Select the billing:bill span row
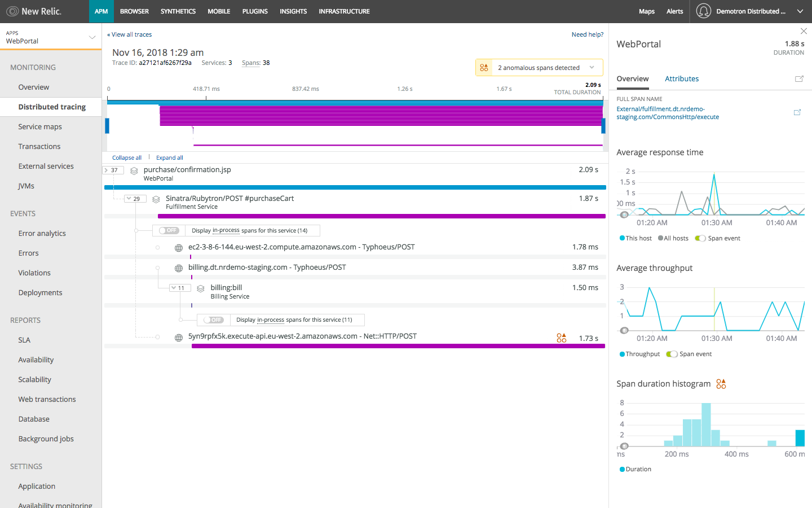Viewport: 812px width, 508px height. coord(354,296)
